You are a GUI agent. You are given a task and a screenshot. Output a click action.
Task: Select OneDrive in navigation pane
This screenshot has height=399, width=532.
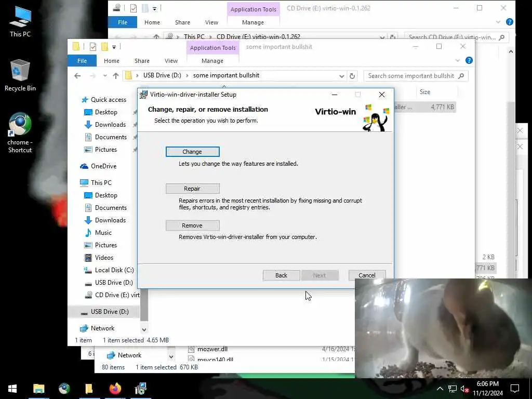98,166
